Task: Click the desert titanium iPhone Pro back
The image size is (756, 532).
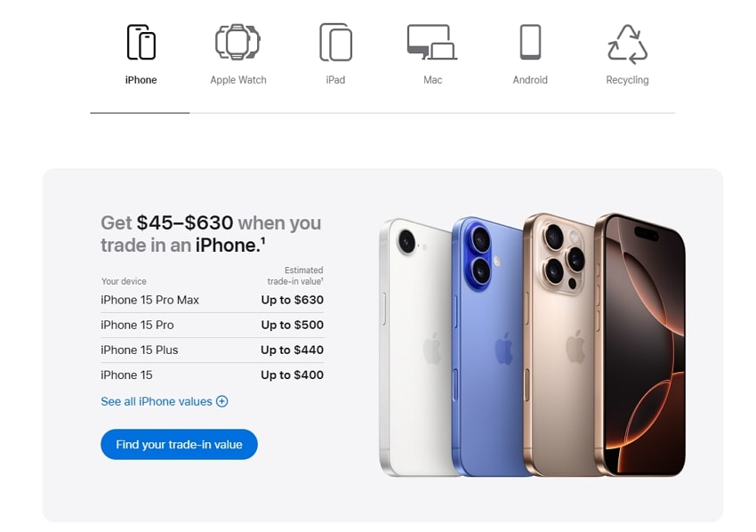Action: click(559, 345)
